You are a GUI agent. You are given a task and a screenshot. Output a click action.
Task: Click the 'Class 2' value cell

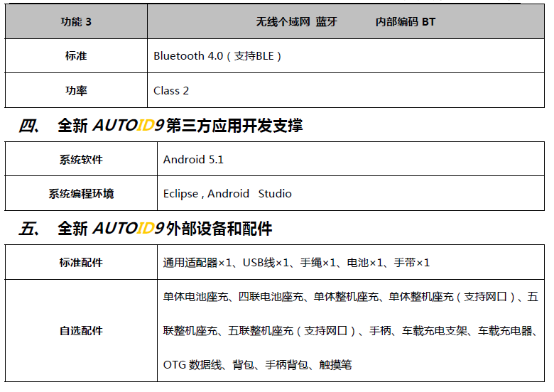tap(346, 90)
